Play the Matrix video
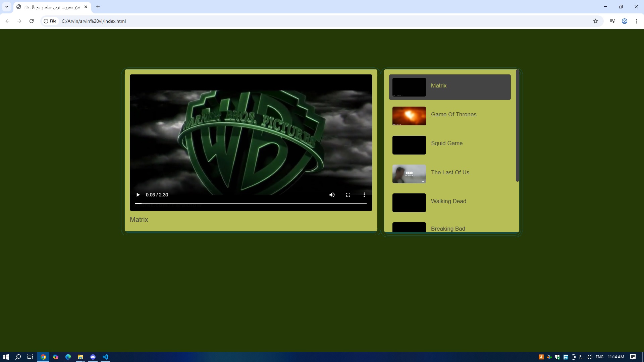This screenshot has height=362, width=644. [x=138, y=195]
